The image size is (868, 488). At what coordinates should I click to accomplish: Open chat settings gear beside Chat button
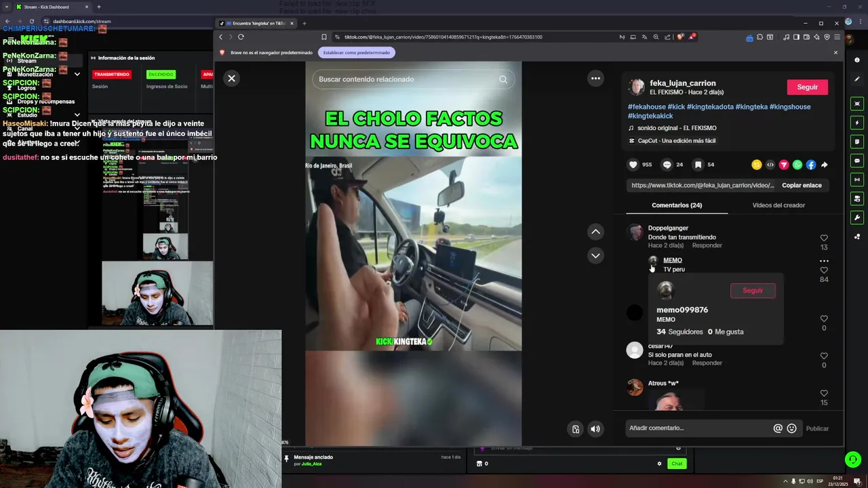[659, 464]
